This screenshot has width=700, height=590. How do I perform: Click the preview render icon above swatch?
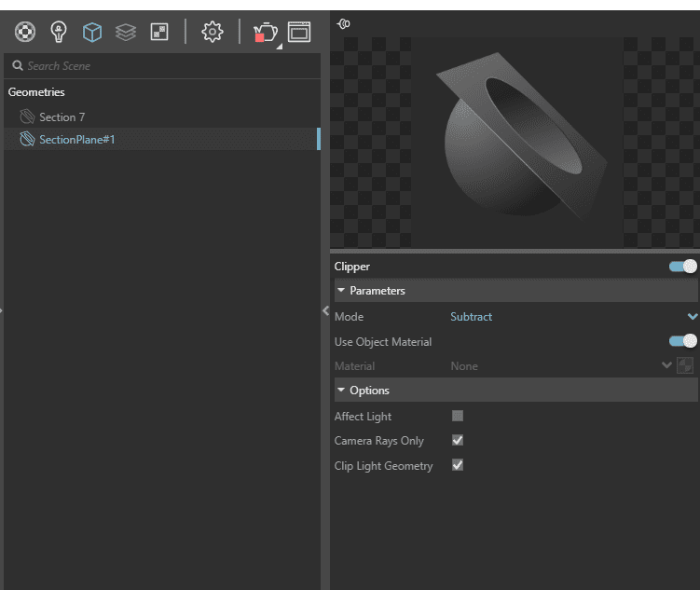pyautogui.click(x=343, y=24)
